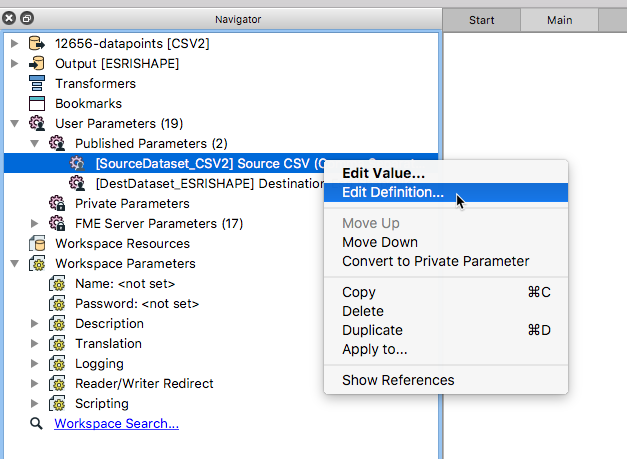Click the Private Parameters gear icon
Image resolution: width=627 pixels, height=459 pixels.
(57, 203)
